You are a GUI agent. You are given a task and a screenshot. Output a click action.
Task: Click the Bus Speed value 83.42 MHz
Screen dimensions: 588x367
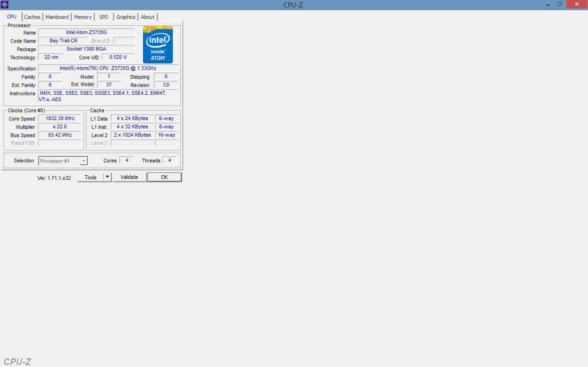point(60,135)
